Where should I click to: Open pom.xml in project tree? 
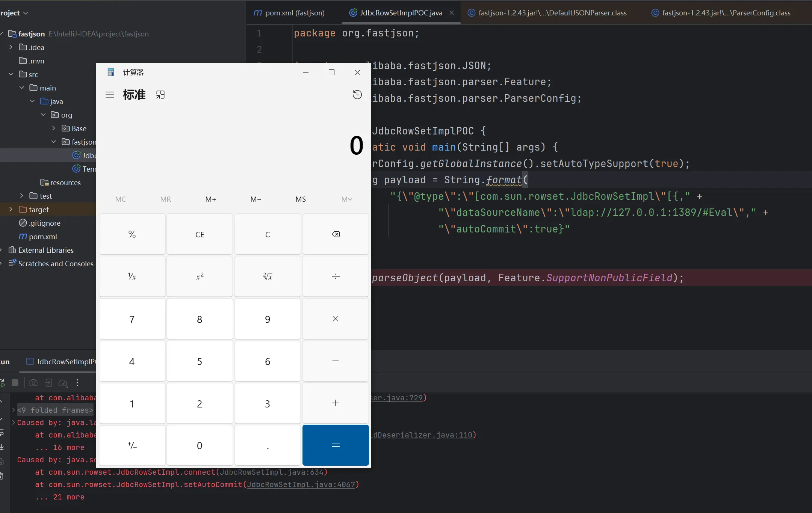click(x=42, y=237)
